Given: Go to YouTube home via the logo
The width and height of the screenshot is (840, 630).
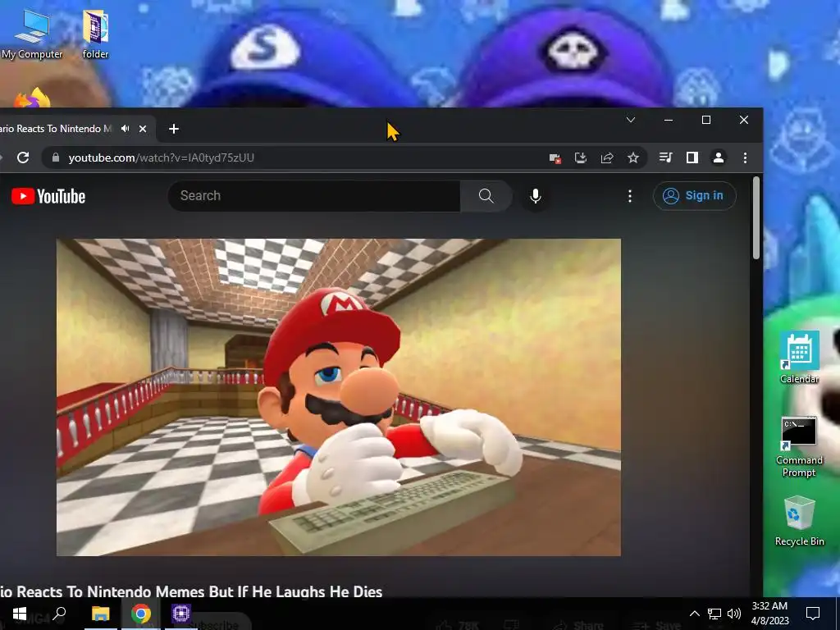Looking at the screenshot, I should coord(48,196).
